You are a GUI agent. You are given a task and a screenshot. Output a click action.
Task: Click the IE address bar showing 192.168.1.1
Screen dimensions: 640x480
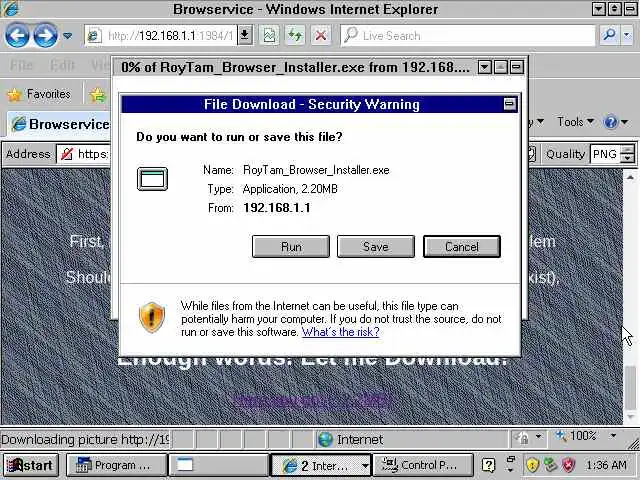pos(161,36)
